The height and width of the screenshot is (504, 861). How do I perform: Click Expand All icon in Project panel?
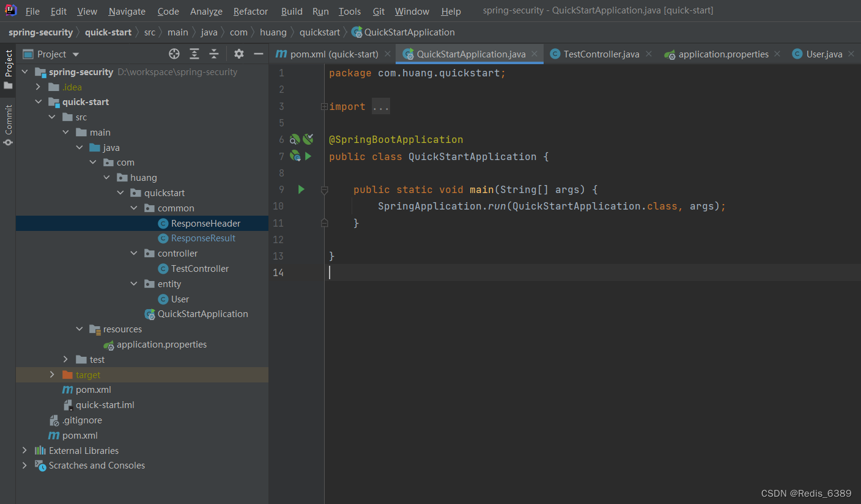tap(194, 54)
